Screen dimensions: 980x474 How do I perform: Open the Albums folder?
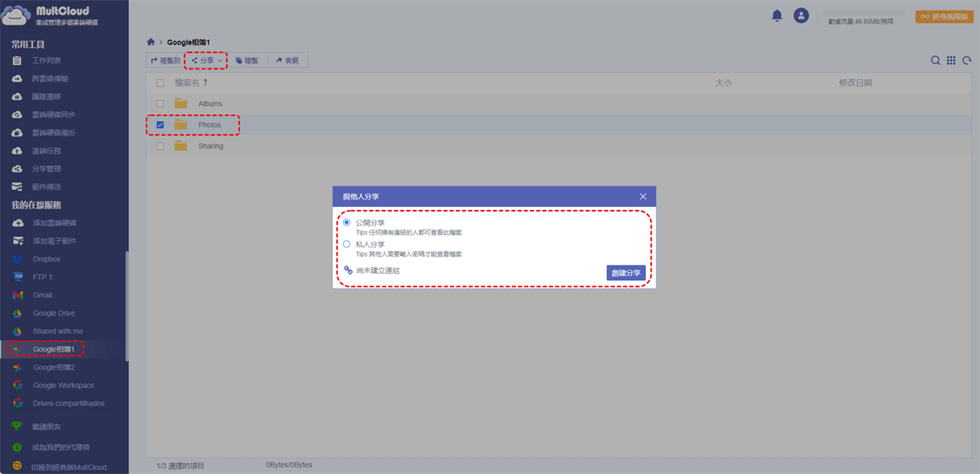tap(210, 104)
